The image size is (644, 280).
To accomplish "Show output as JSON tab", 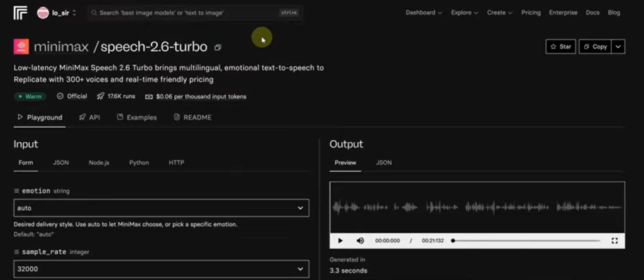I will [384, 162].
